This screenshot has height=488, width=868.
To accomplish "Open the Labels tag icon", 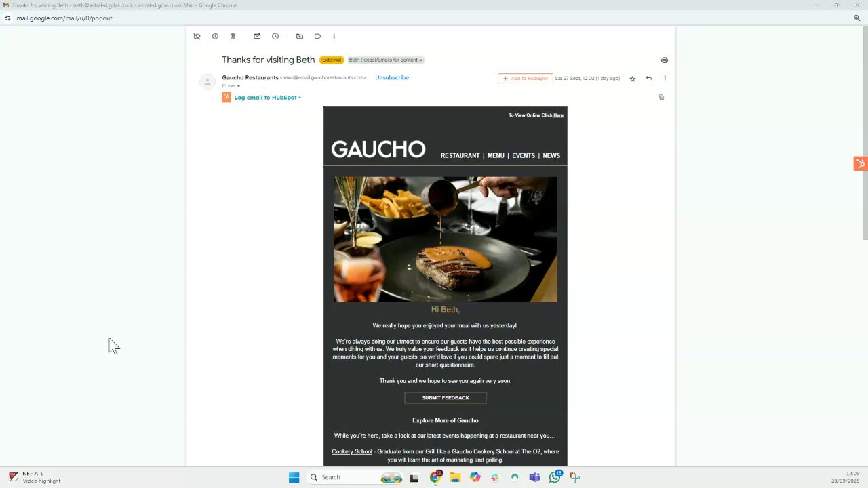I will click(x=317, y=36).
